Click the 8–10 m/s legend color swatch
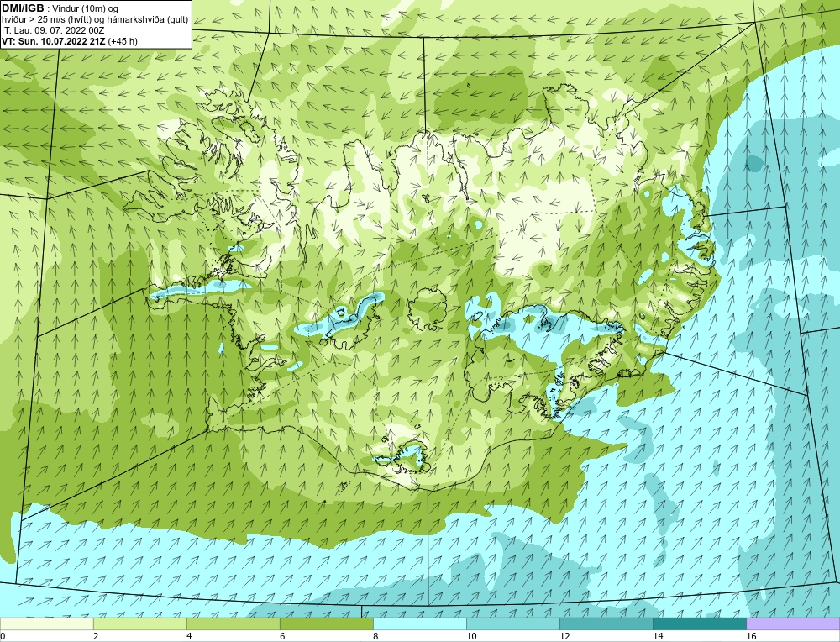The image size is (840, 642). tap(420, 624)
